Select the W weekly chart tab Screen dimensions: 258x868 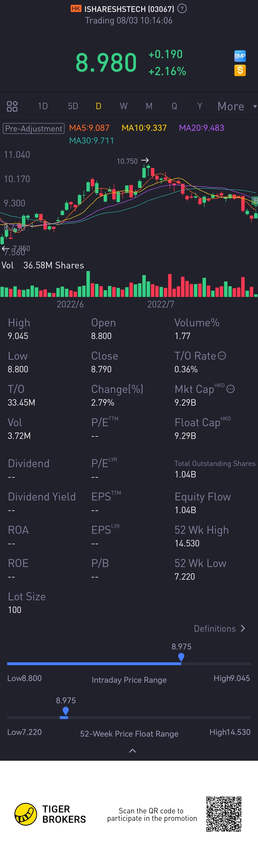tap(124, 106)
